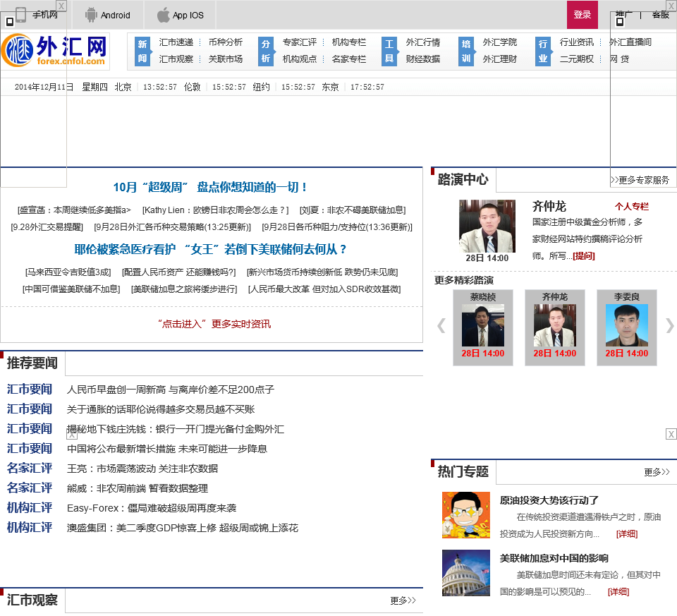Expand 更多>> in 汇市观察 section

pyautogui.click(x=403, y=600)
